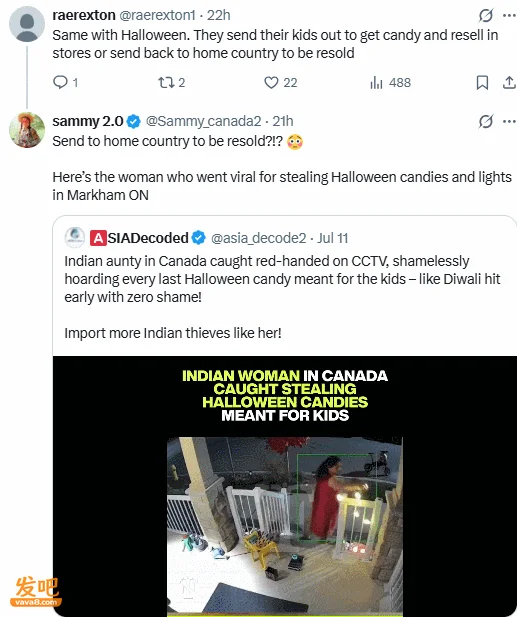Image resolution: width=517 pixels, height=617 pixels.
Task: View analytics showing 488 views
Action: (x=390, y=82)
